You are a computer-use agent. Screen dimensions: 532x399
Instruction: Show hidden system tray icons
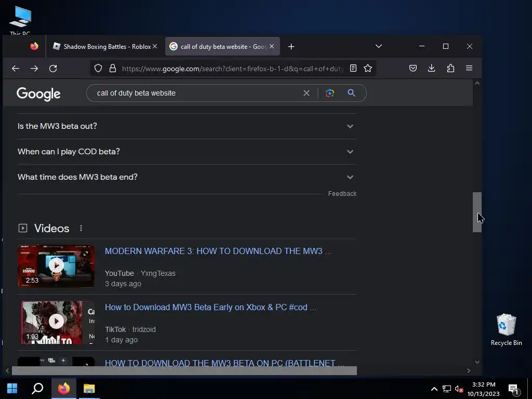(434, 389)
